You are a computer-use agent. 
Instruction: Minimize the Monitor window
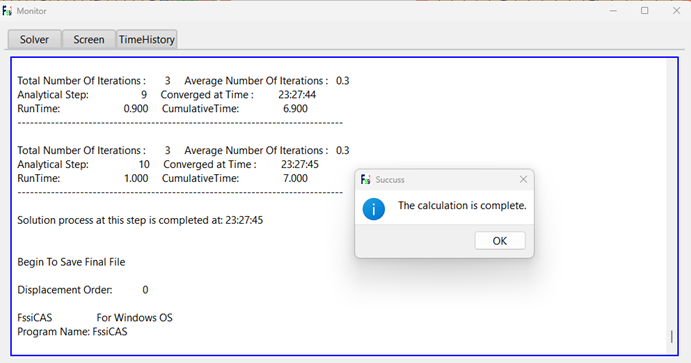click(613, 11)
